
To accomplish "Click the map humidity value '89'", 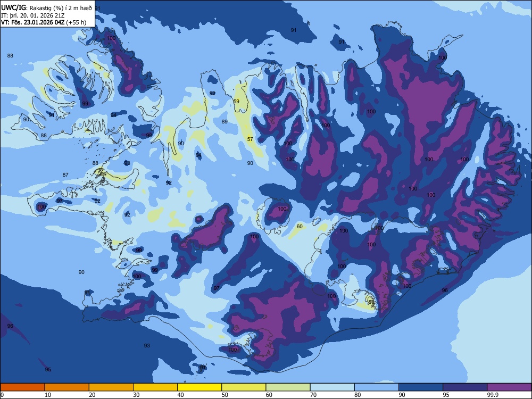I will [x=225, y=121].
